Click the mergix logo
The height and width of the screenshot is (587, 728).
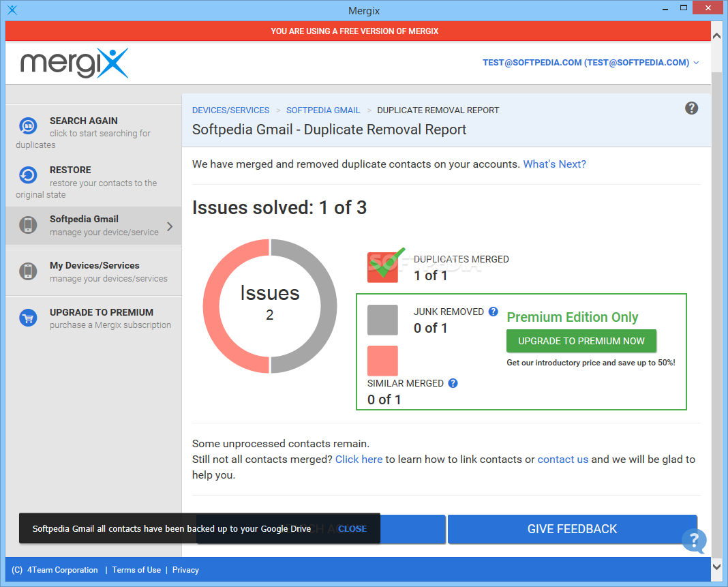(x=74, y=63)
